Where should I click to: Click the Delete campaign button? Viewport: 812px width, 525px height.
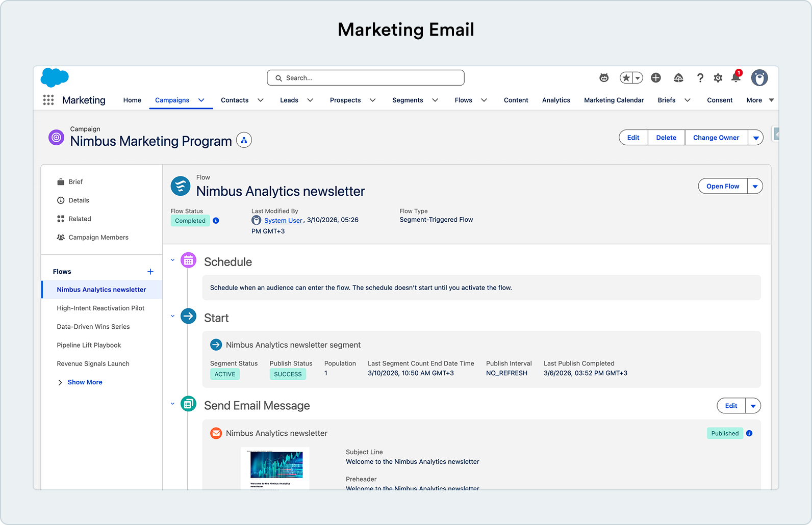click(666, 138)
